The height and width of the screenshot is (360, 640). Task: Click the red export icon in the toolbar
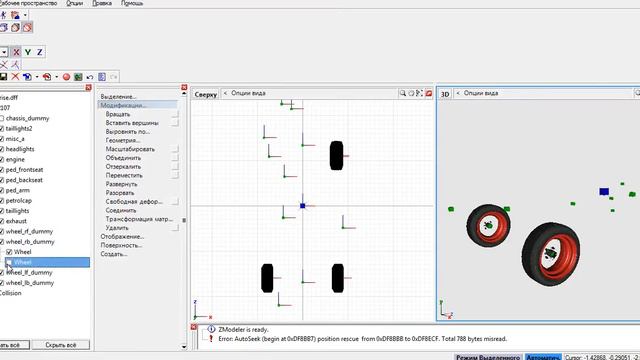tap(47, 77)
